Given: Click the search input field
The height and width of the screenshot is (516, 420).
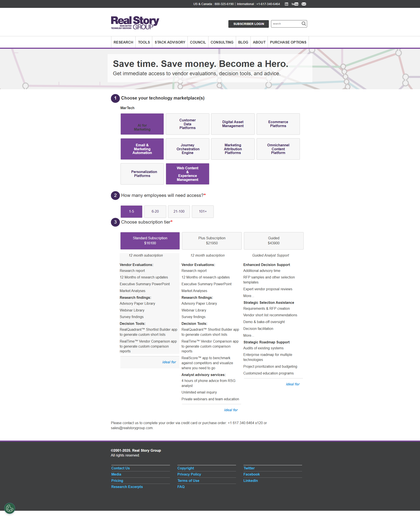Looking at the screenshot, I should [286, 23].
